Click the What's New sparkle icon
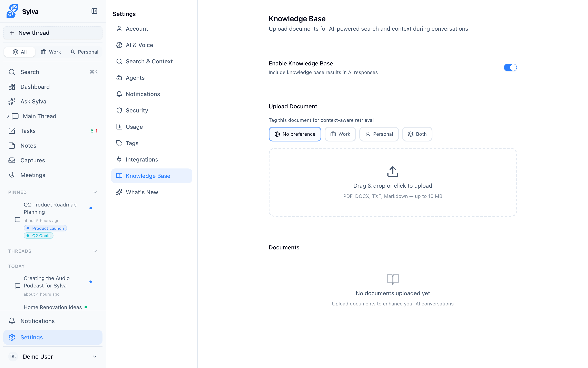The height and width of the screenshot is (368, 588). [119, 192]
